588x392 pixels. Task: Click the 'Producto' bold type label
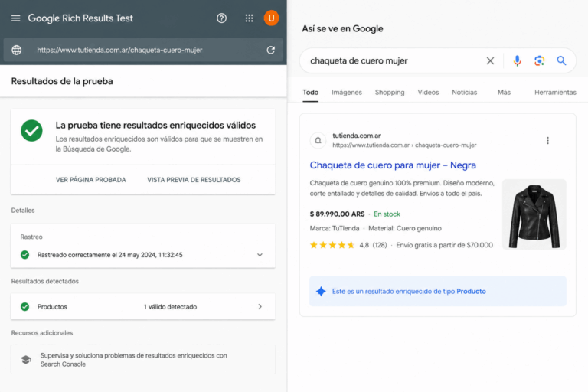(x=471, y=291)
